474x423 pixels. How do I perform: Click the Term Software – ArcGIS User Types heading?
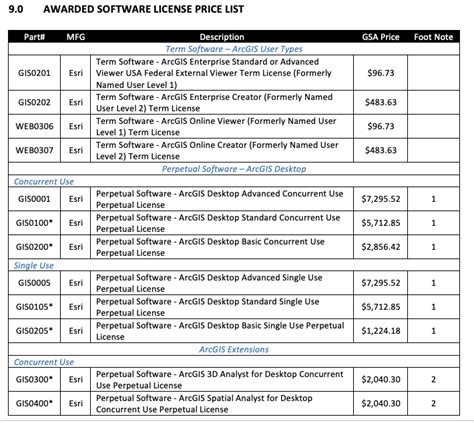234,49
